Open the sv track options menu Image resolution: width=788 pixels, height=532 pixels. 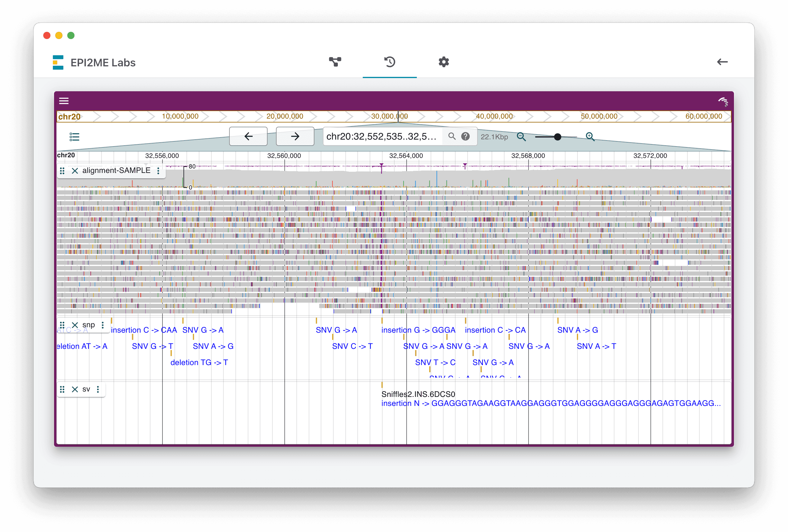coord(98,389)
